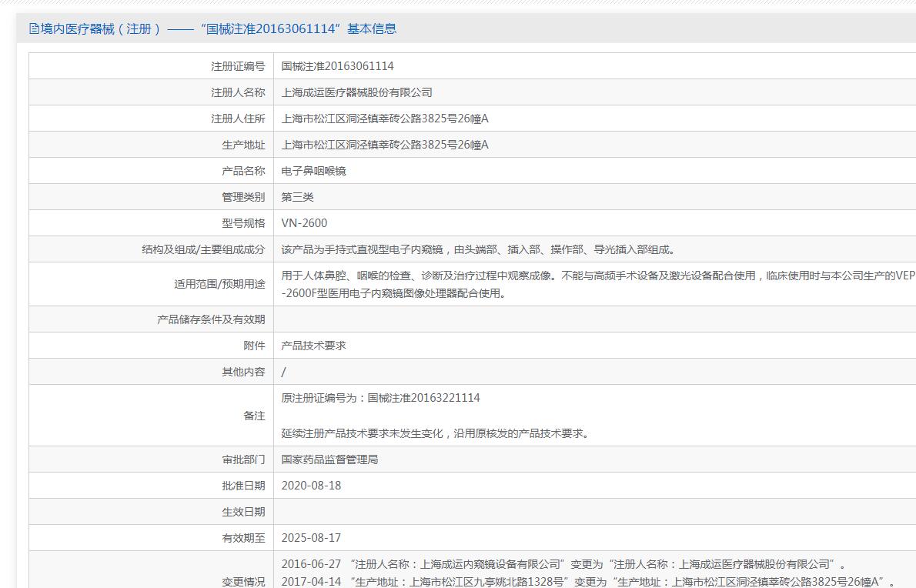Viewport: 916px width, 588px height.
Task: Click the change record dated 2017-04-14
Action: 589,582
